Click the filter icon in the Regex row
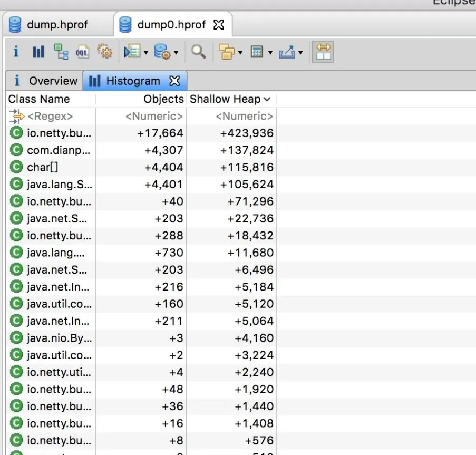Image resolution: width=476 pixels, height=455 pixels. coord(16,116)
